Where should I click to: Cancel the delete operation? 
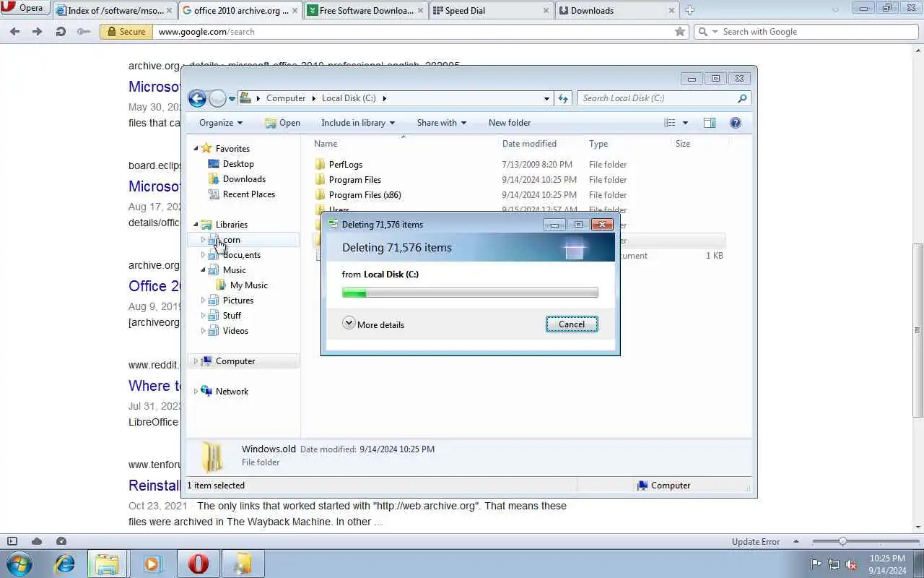[572, 324]
